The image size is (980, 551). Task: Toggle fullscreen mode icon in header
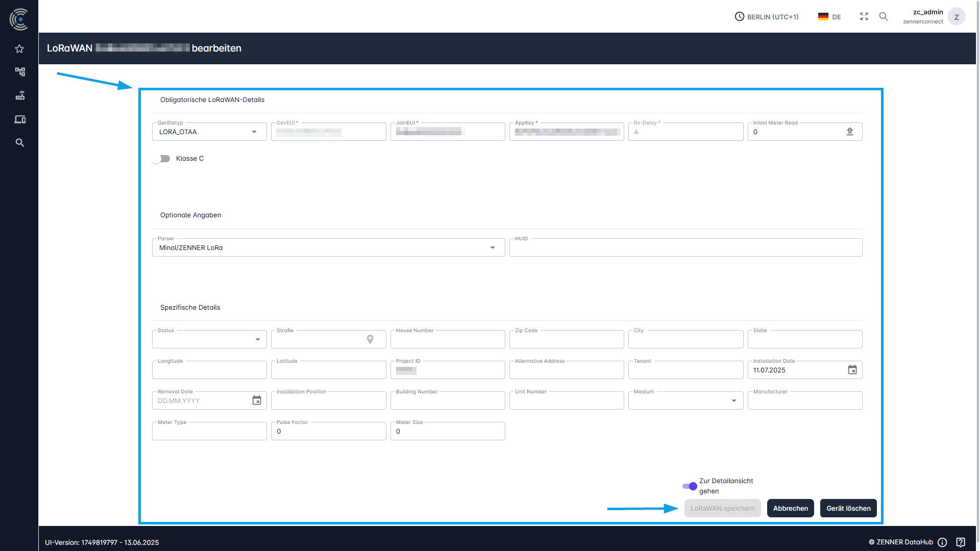(864, 17)
